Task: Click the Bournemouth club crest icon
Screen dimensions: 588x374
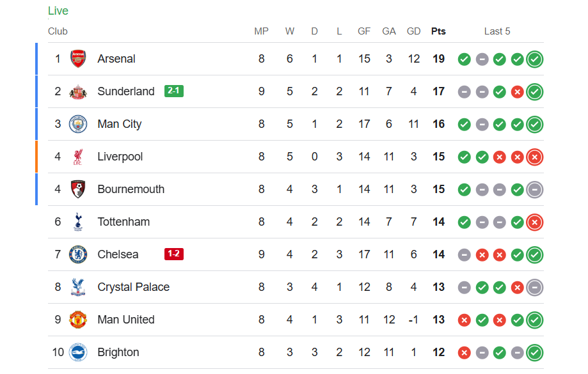Action: tap(78, 189)
